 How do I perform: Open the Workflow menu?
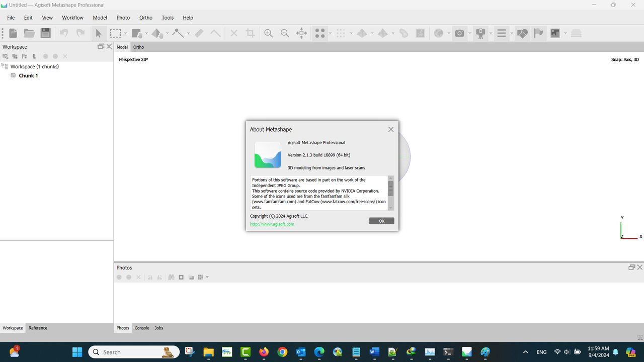(72, 18)
